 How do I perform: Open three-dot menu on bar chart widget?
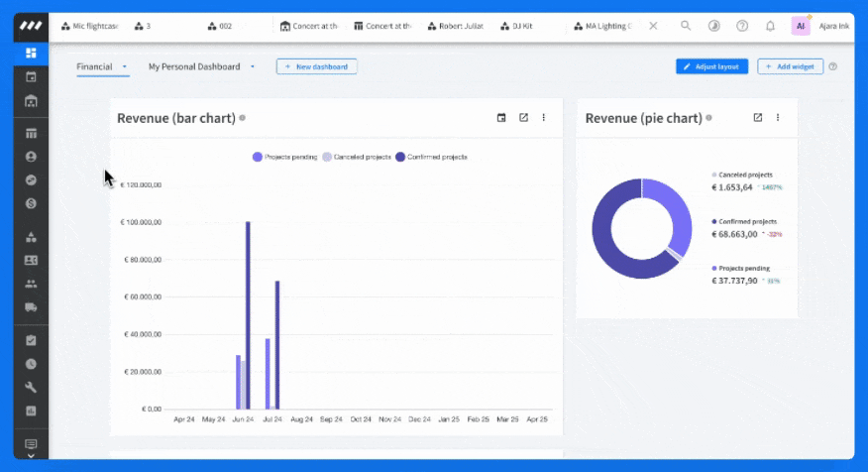(544, 117)
